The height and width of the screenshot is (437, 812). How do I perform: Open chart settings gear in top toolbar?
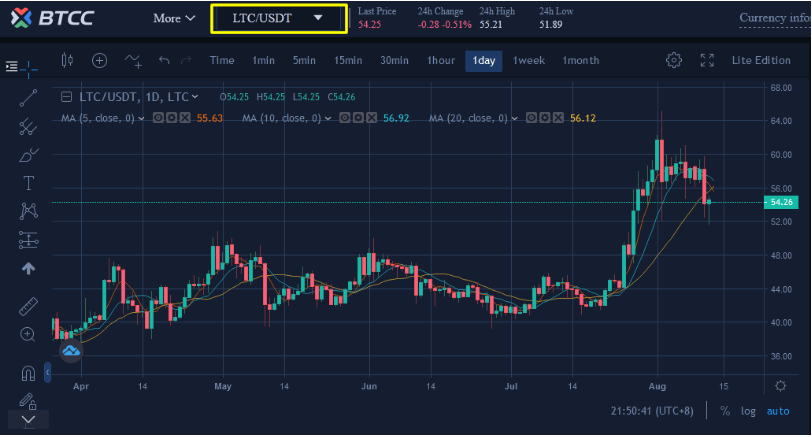coord(674,61)
